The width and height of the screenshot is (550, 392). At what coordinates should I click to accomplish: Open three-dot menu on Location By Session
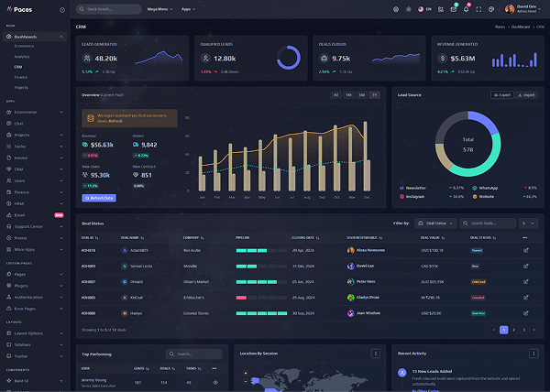376,353
